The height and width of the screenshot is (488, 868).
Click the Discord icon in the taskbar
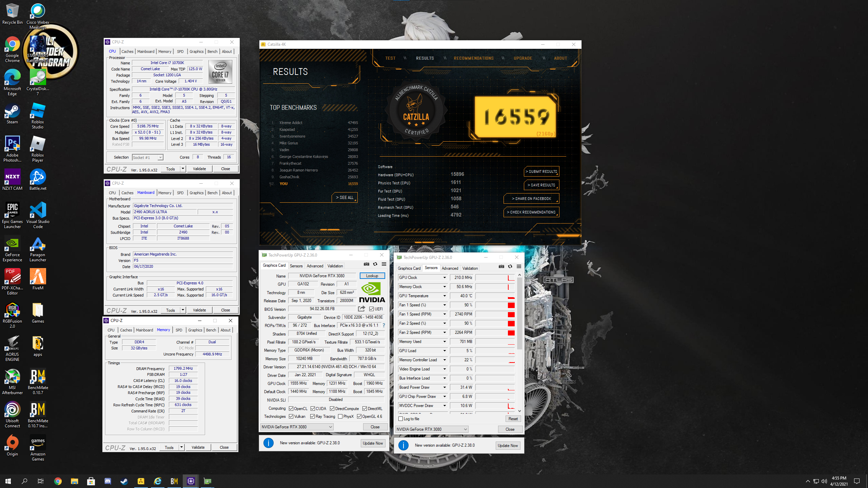coord(108,481)
